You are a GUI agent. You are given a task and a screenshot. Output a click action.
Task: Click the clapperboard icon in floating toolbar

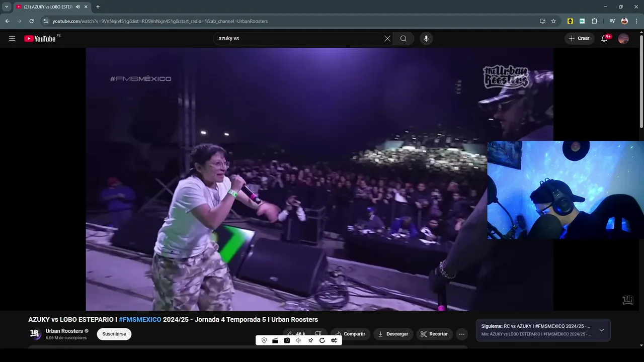(275, 340)
